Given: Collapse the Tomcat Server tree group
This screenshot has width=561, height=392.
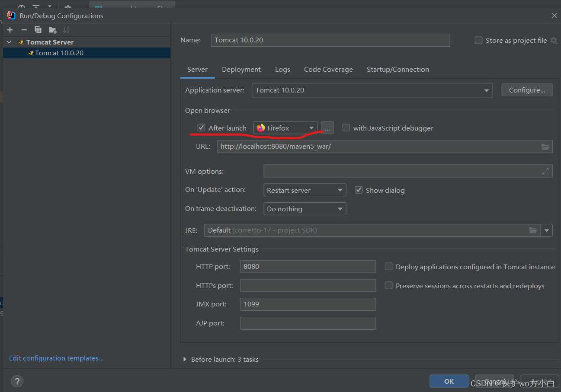Looking at the screenshot, I should [10, 42].
